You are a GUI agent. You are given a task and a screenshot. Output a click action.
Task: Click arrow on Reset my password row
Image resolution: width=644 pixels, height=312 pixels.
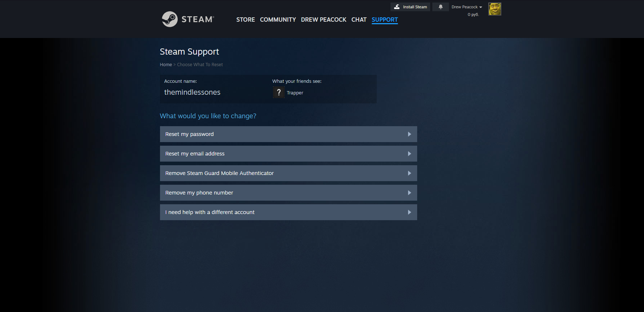pyautogui.click(x=409, y=134)
